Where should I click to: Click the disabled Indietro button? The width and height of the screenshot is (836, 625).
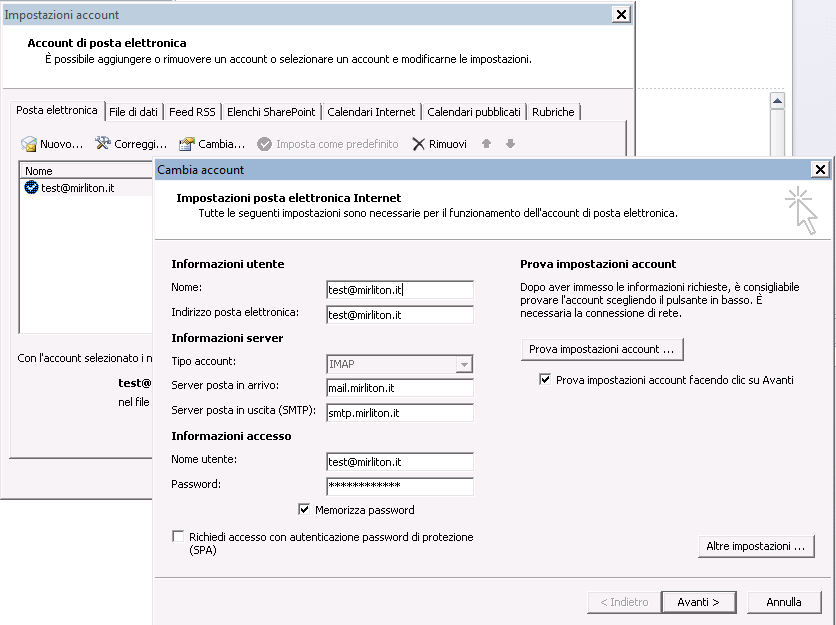[624, 602]
